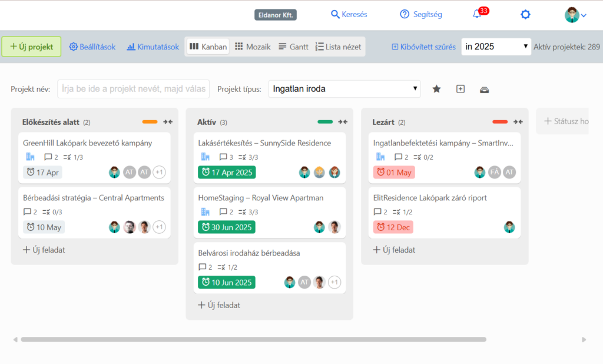Image resolution: width=603 pixels, height=364 pixels.
Task: Click the Projekt név input field
Action: pos(134,89)
